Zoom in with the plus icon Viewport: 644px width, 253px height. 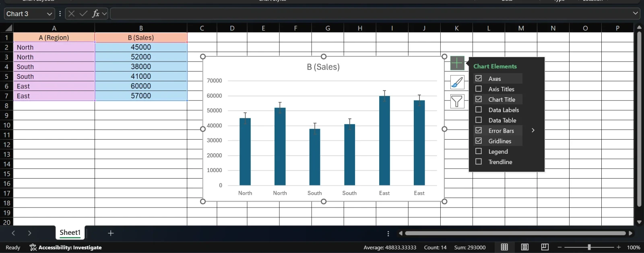pos(619,247)
